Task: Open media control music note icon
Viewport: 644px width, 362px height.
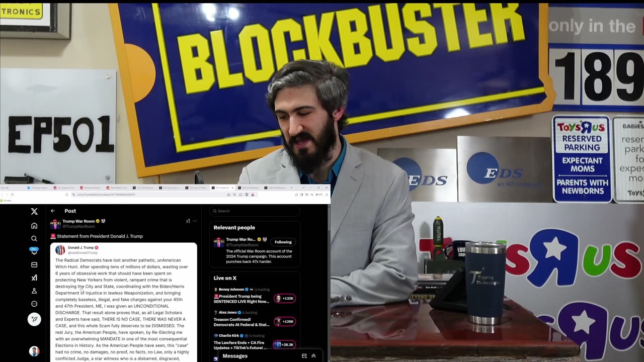Action: [x=296, y=195]
